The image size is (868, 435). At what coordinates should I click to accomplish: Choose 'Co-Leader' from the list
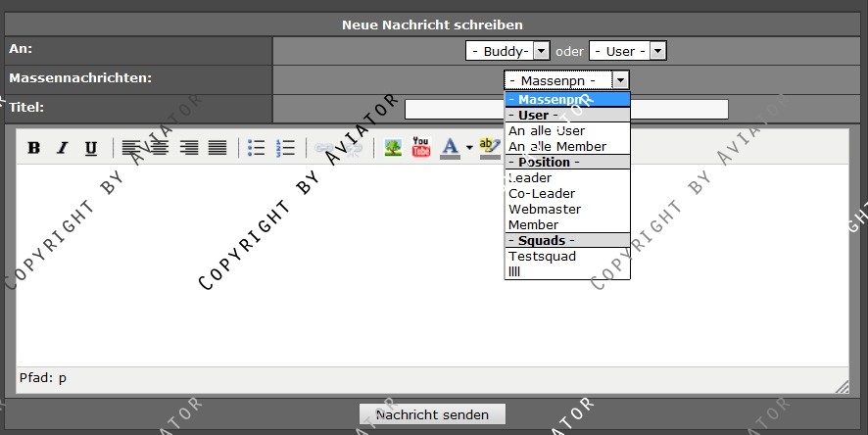pos(542,193)
